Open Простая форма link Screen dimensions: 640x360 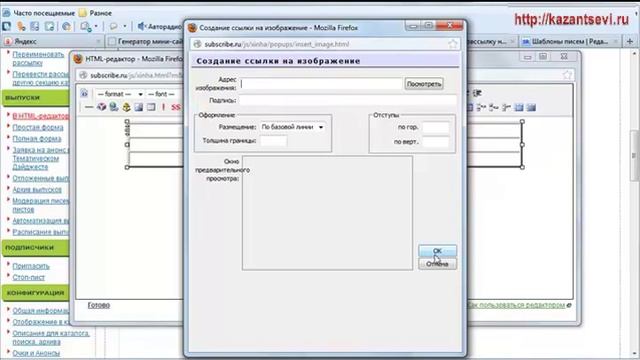pos(38,127)
